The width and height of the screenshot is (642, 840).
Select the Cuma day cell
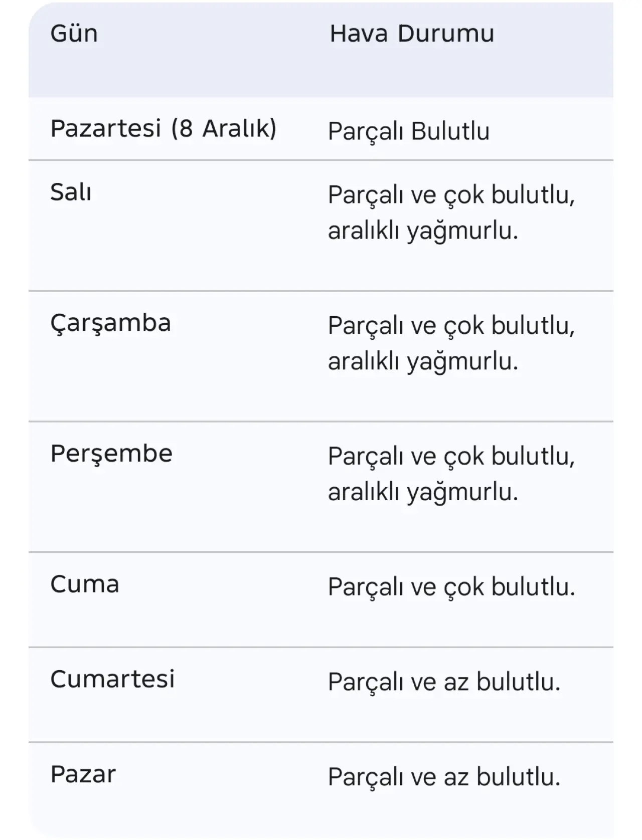(85, 584)
